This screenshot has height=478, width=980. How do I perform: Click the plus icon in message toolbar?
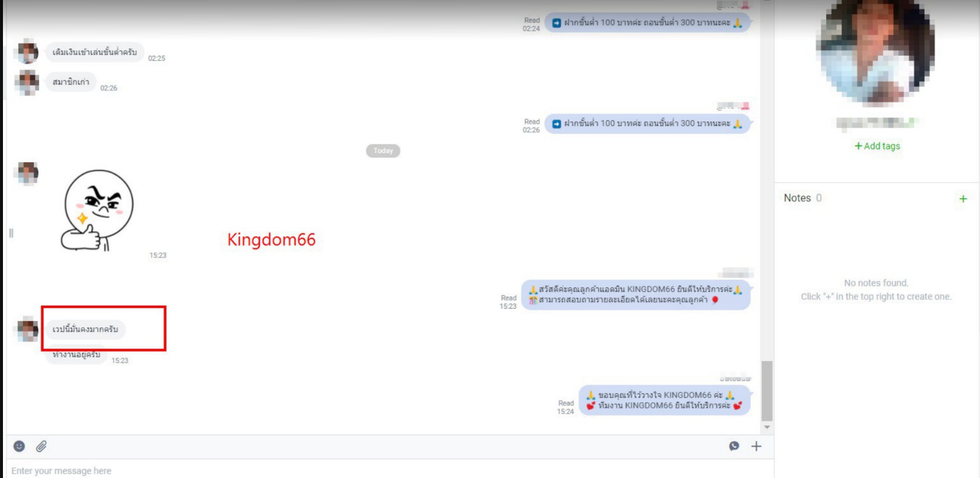(756, 446)
